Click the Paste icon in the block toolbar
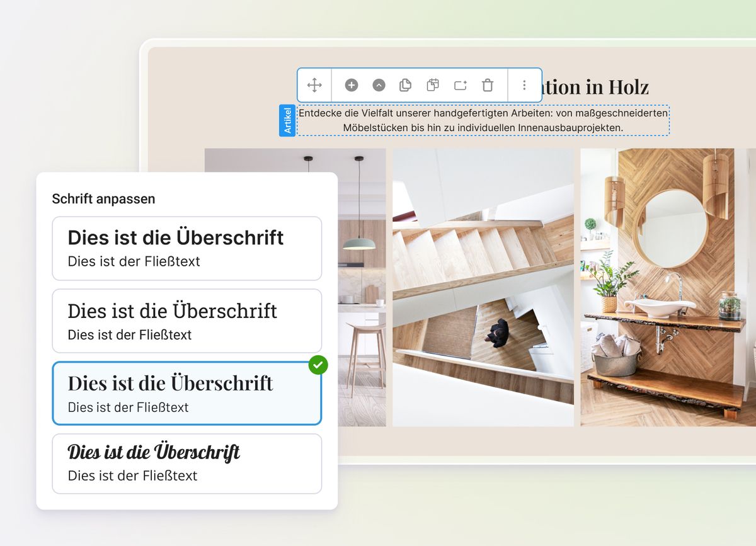This screenshot has height=546, width=756. tap(433, 85)
